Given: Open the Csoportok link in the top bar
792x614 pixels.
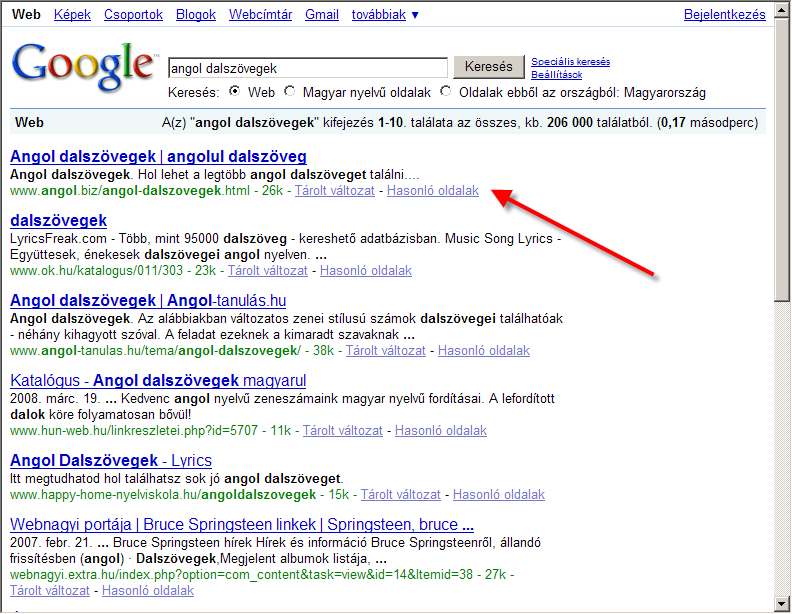Looking at the screenshot, I should [133, 15].
